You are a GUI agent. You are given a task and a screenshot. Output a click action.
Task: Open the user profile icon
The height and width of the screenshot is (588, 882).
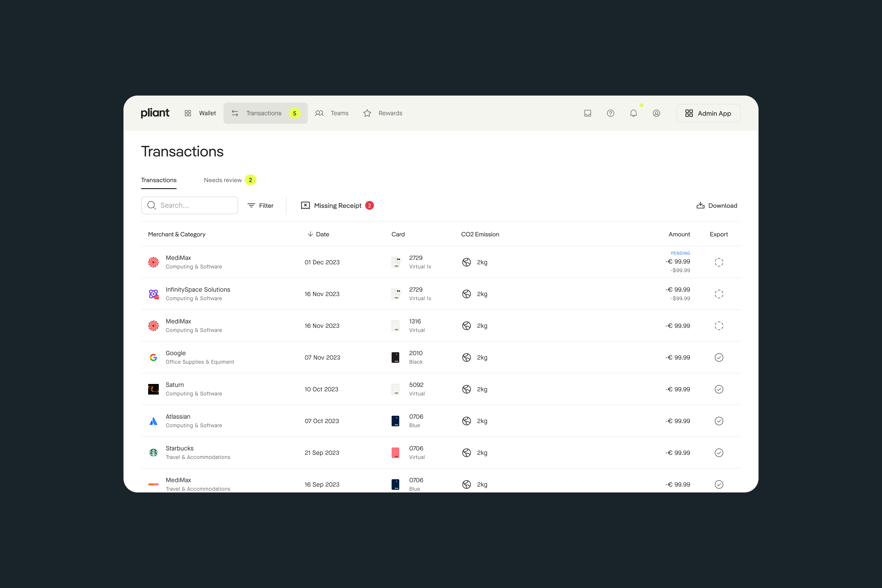(656, 113)
